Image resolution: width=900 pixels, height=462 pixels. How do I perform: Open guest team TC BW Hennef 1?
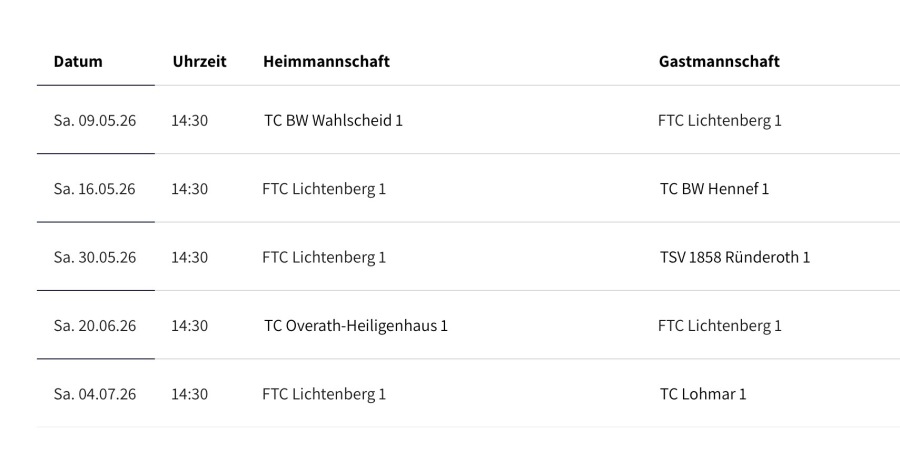tap(714, 189)
